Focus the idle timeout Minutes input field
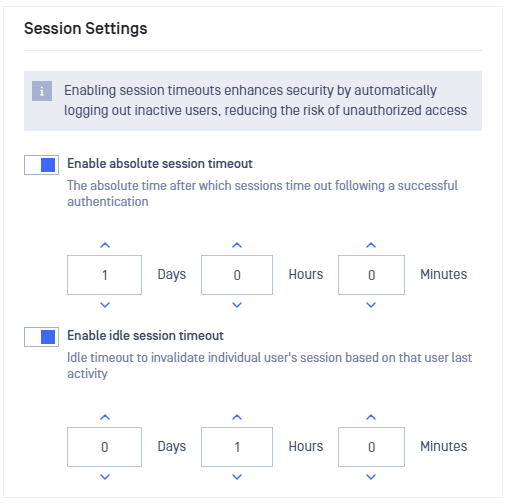 coord(371,447)
